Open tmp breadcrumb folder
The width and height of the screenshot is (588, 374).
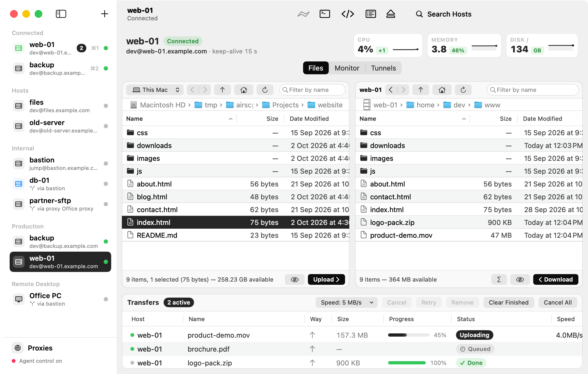tap(206, 105)
